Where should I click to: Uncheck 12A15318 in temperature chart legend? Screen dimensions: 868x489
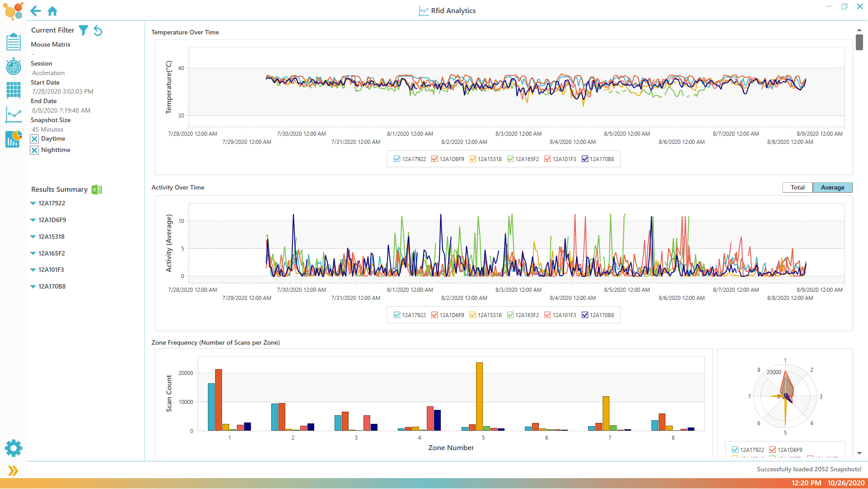pyautogui.click(x=473, y=159)
